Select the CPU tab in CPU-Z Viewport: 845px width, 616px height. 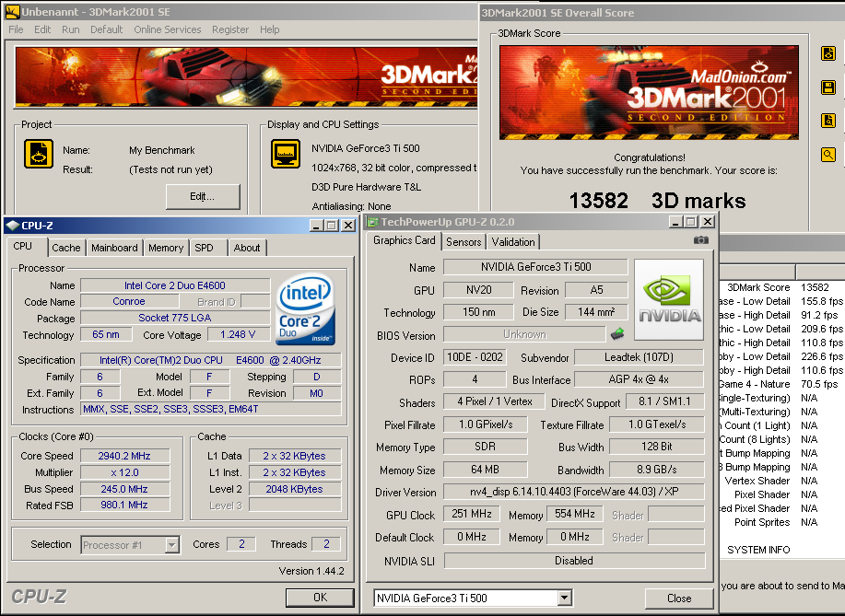pyautogui.click(x=28, y=246)
